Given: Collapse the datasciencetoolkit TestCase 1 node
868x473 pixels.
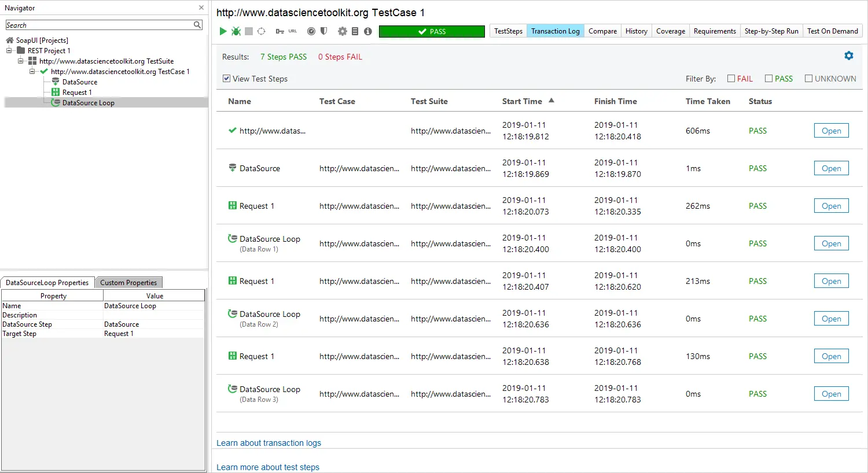Looking at the screenshot, I should [34, 71].
